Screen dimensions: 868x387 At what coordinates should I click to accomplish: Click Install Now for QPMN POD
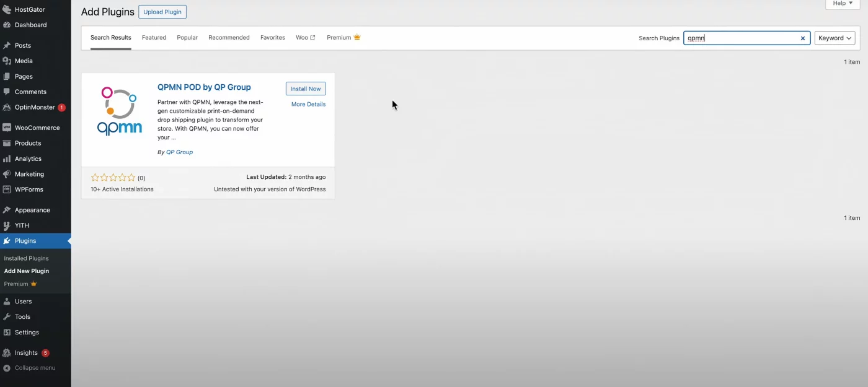pos(306,89)
